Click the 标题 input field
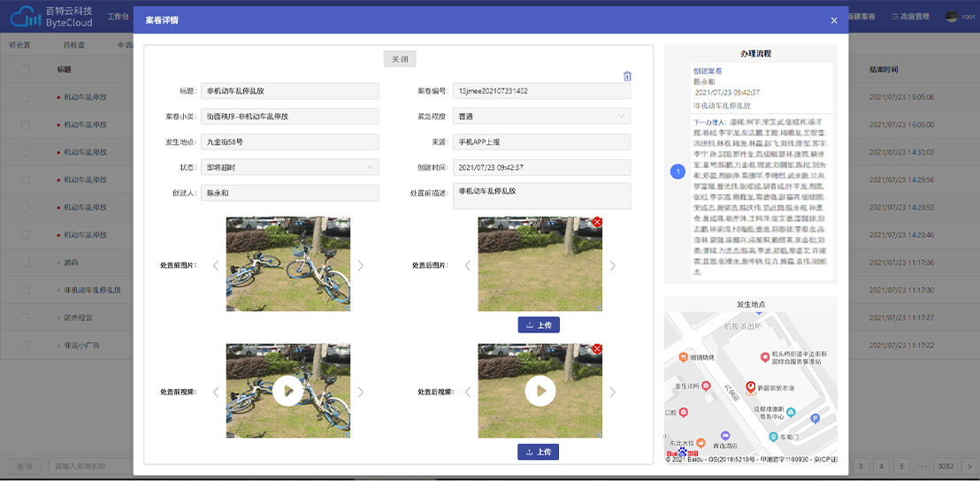The height and width of the screenshot is (481, 980). [x=289, y=90]
